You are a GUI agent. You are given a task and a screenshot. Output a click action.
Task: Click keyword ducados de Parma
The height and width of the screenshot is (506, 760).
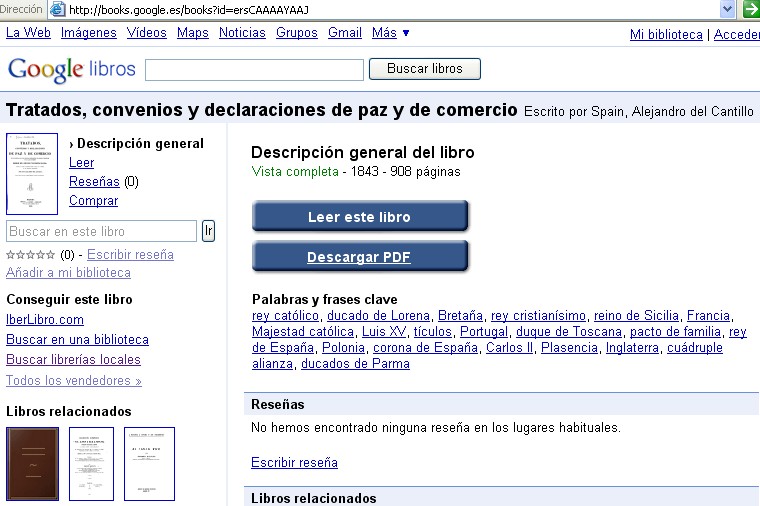pyautogui.click(x=355, y=364)
